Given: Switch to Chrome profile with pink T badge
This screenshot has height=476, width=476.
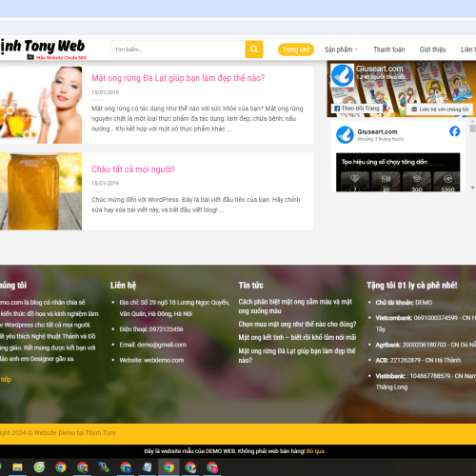Looking at the screenshot, I should (212, 467).
